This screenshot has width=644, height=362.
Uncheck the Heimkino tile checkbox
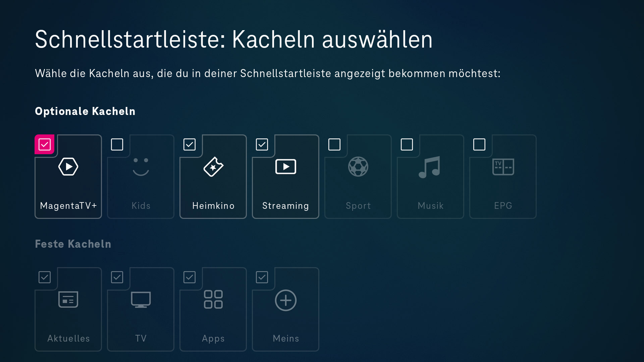point(190,144)
